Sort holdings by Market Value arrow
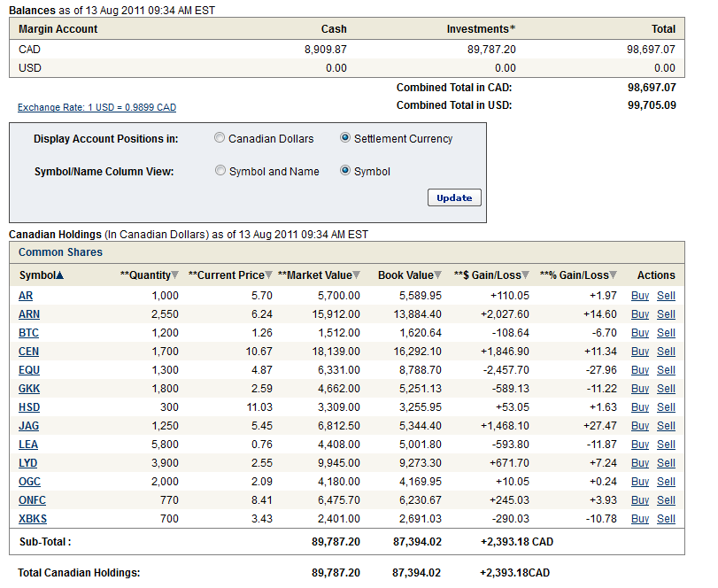The image size is (718, 588). [x=358, y=275]
